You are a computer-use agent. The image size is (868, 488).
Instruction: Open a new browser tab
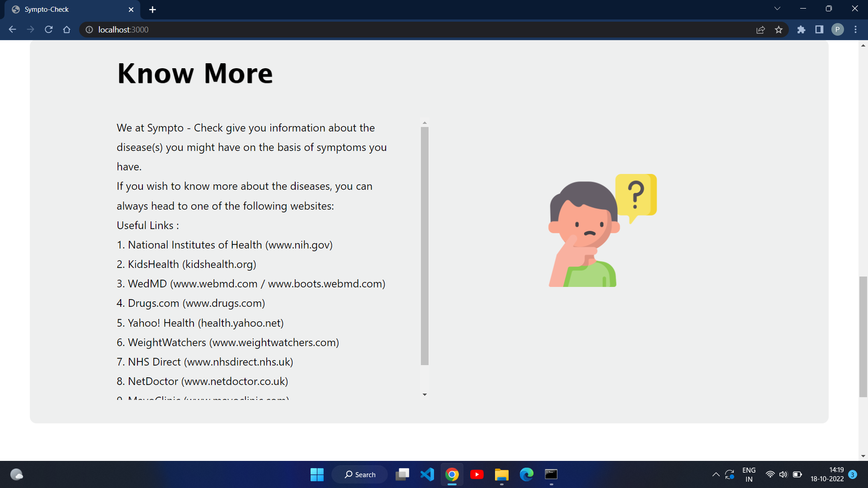pos(153,9)
